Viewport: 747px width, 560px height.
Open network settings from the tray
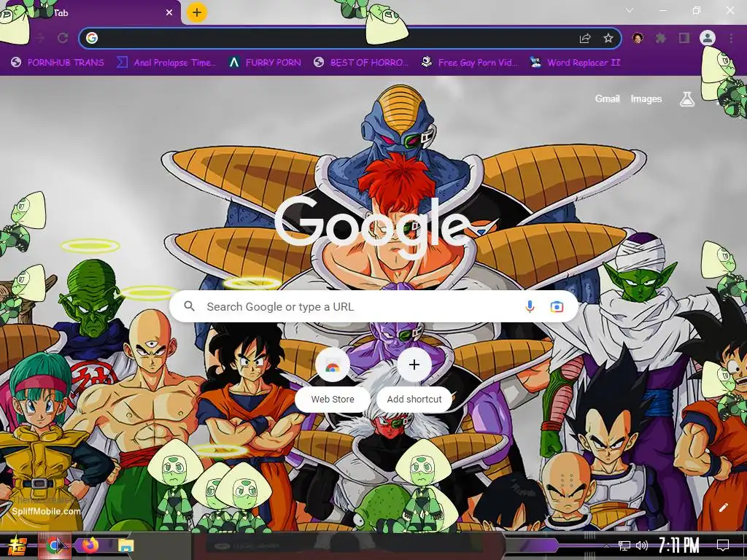pos(624,545)
